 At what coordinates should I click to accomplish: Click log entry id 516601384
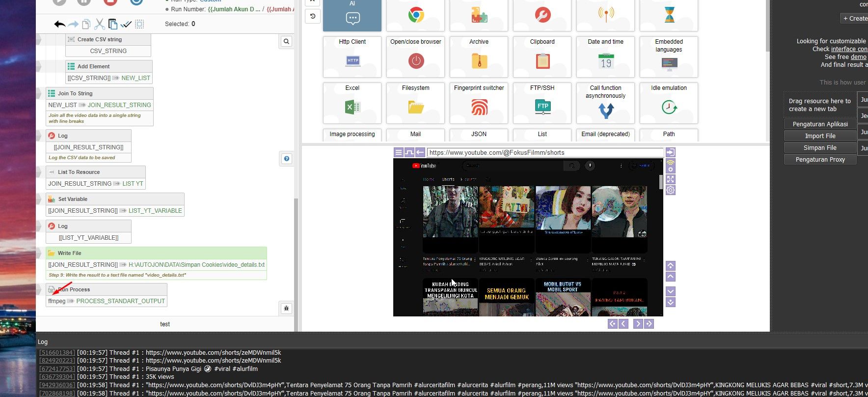(57, 353)
